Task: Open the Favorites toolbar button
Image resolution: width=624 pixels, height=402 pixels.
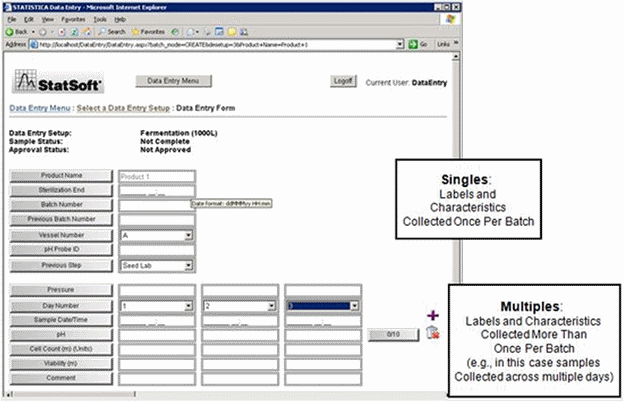Action: pyautogui.click(x=148, y=32)
